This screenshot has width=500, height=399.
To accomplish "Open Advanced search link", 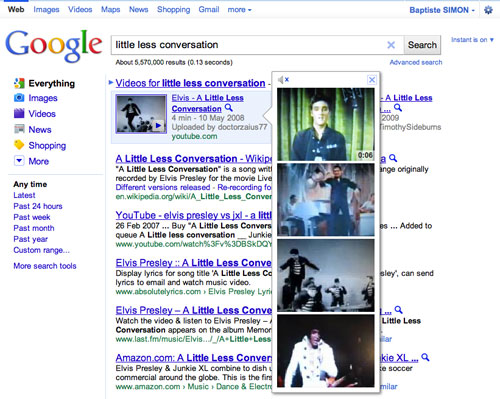I will (x=416, y=62).
